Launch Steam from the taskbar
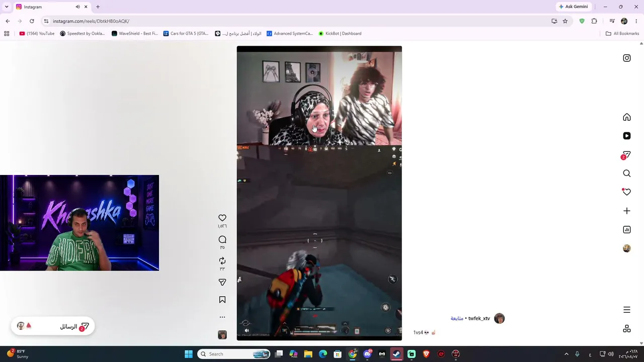Image resolution: width=644 pixels, height=362 pixels. 396,354
